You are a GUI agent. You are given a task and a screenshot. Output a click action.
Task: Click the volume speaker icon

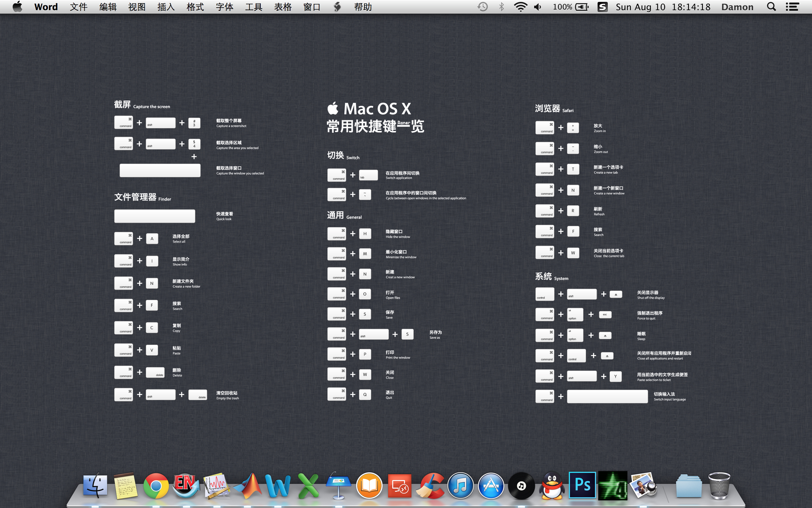pos(538,7)
